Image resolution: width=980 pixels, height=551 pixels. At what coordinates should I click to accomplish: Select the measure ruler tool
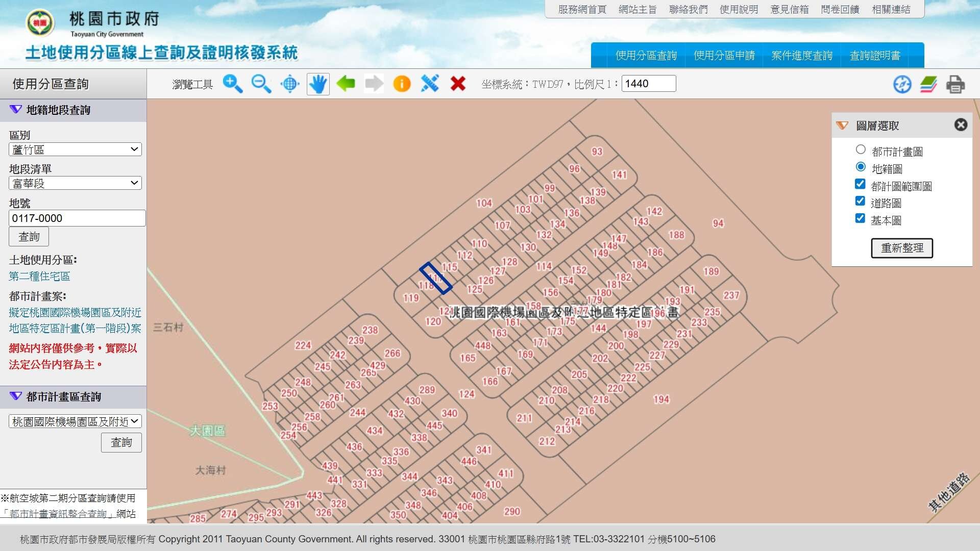[x=430, y=83]
